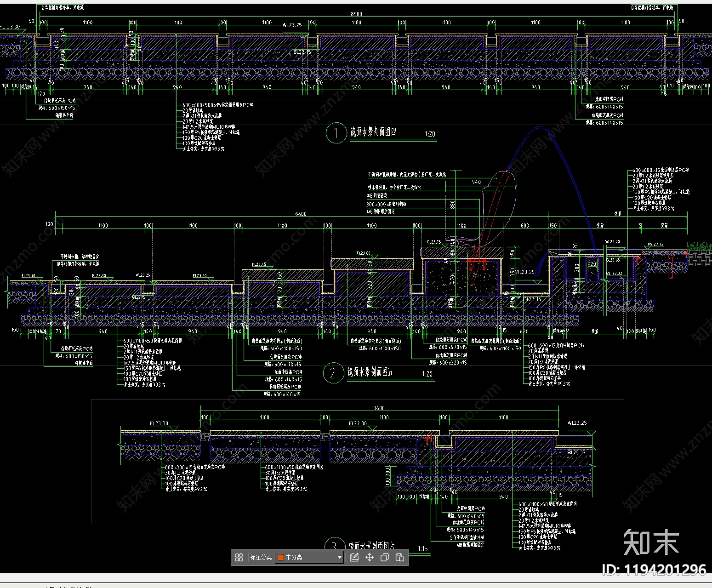Screen dimensions: 712x588
Task: Click the 1:15 scale label
Action: [423, 548]
